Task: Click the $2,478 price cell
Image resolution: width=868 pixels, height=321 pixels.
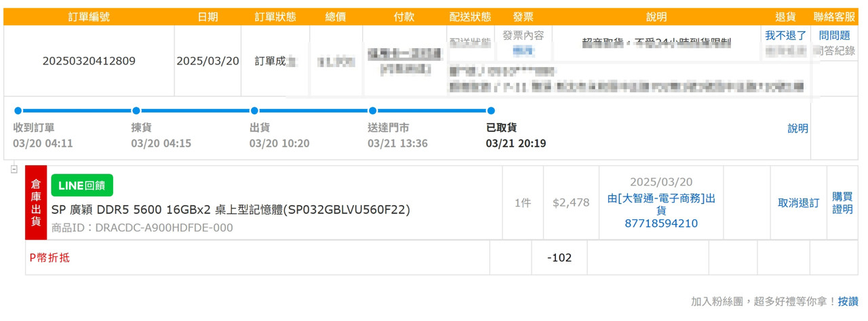Action: [571, 202]
